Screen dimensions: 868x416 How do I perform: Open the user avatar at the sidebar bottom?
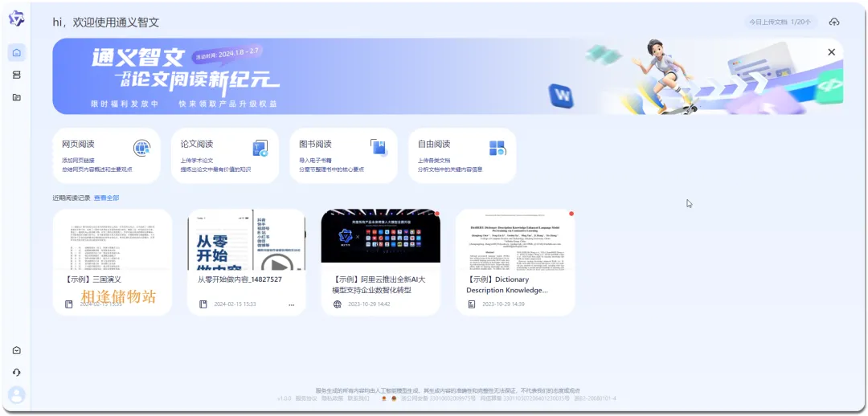pos(17,395)
